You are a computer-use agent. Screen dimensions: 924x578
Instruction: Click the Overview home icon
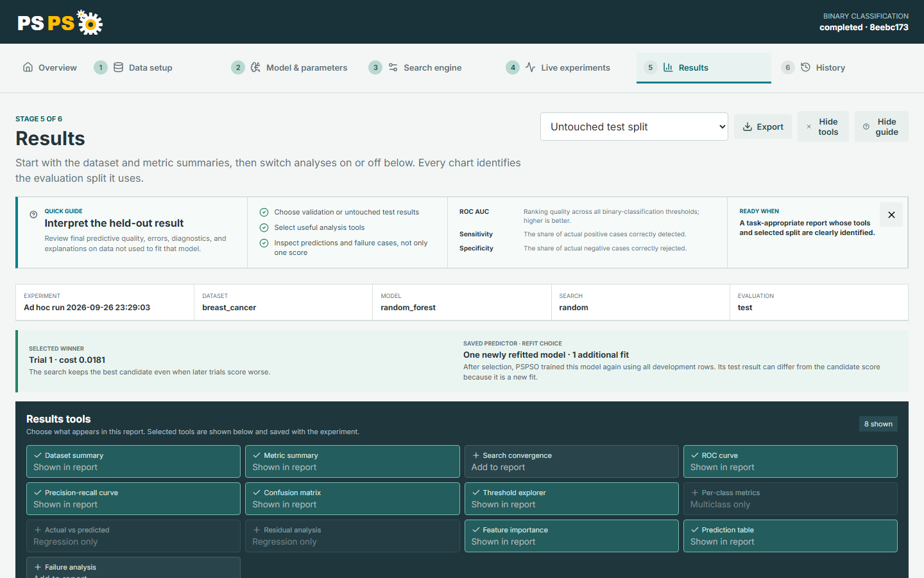click(x=28, y=67)
